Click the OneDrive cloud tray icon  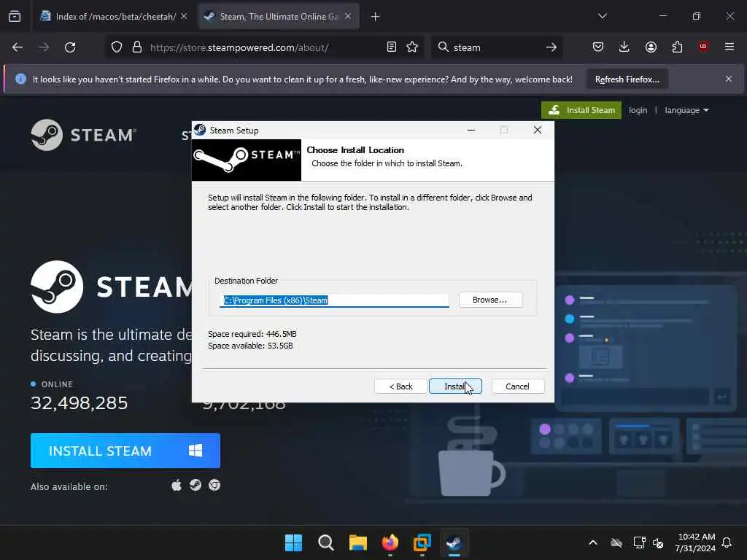(616, 542)
